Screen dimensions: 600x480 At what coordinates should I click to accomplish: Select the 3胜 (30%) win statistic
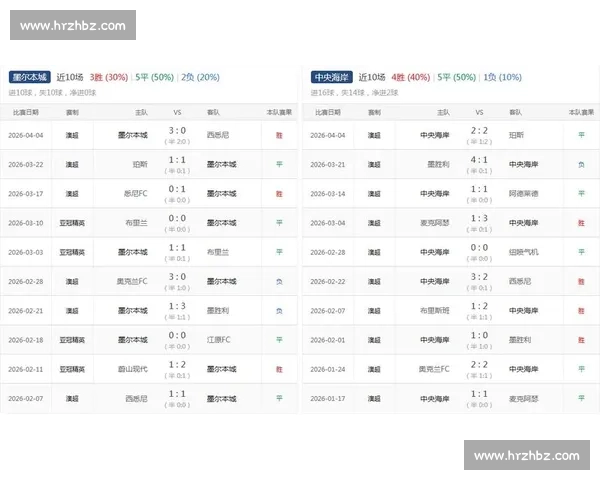pos(109,77)
